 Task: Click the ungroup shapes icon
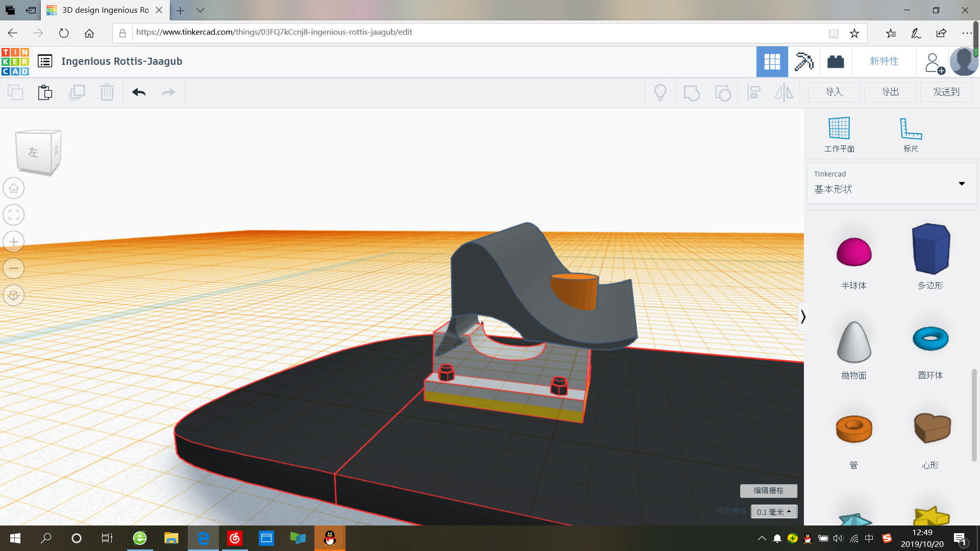(x=723, y=93)
